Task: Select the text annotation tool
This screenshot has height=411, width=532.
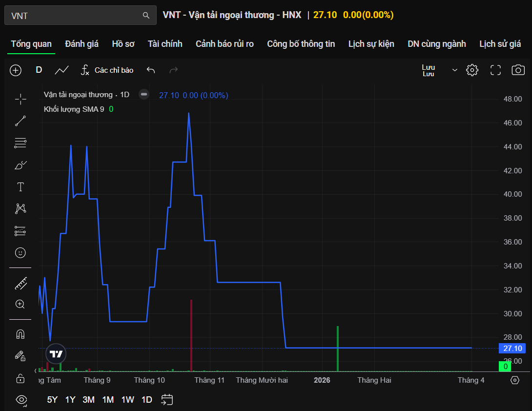Action: (x=20, y=187)
